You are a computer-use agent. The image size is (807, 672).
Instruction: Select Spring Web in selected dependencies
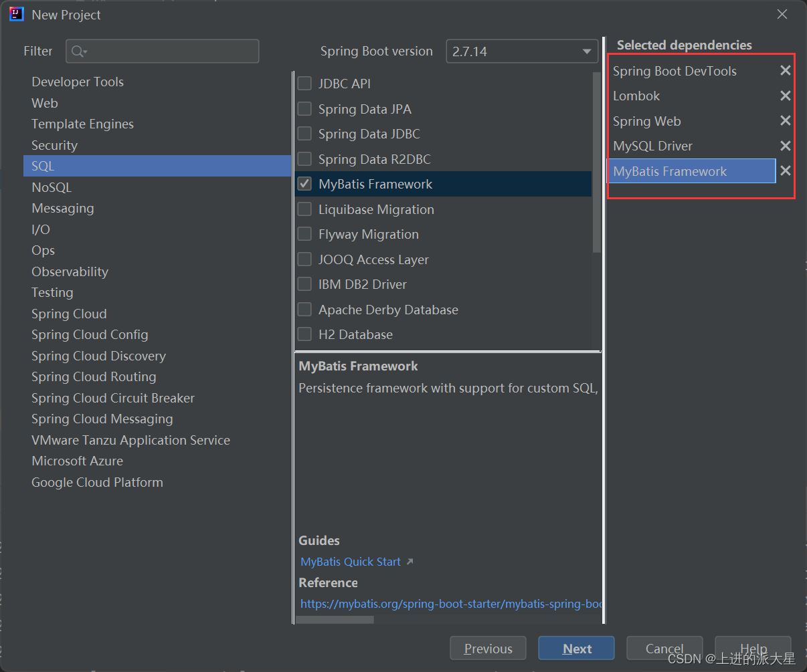(693, 121)
